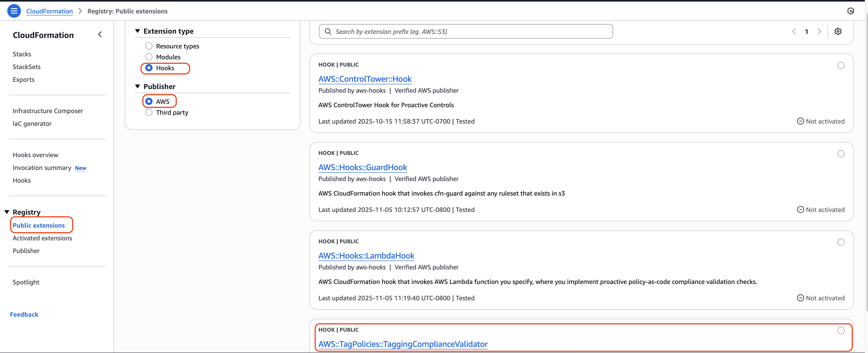Open the page settings gear icon
The image size is (868, 353).
(x=838, y=31)
